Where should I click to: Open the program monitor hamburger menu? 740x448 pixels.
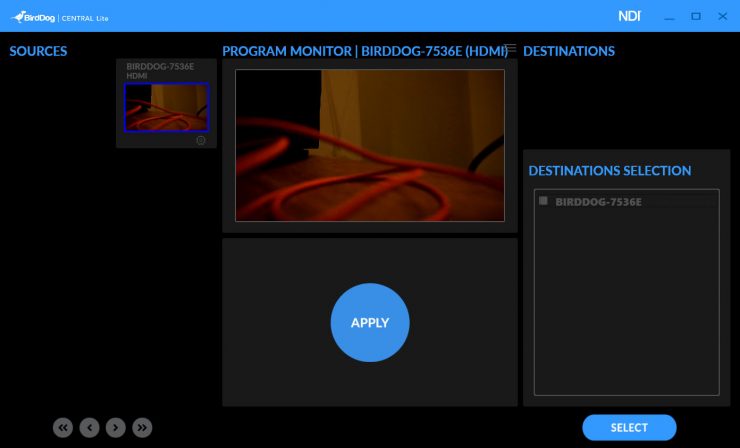[x=511, y=49]
